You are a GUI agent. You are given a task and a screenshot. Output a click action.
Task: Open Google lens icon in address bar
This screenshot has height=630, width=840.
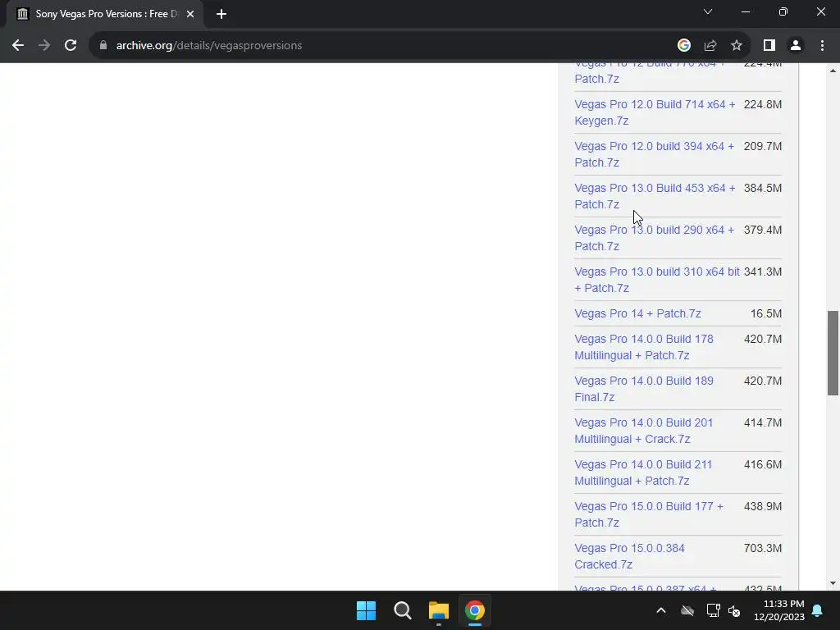point(683,46)
